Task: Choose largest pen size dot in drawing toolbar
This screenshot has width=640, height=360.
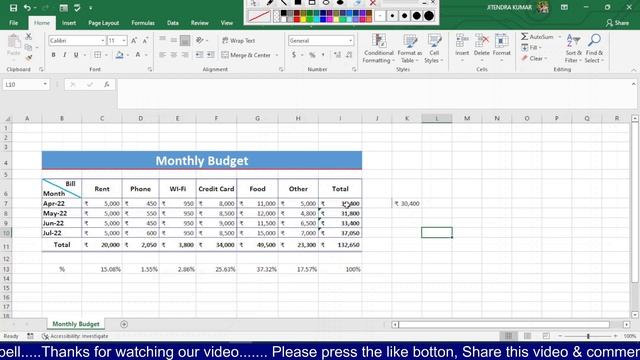Action: [x=429, y=16]
